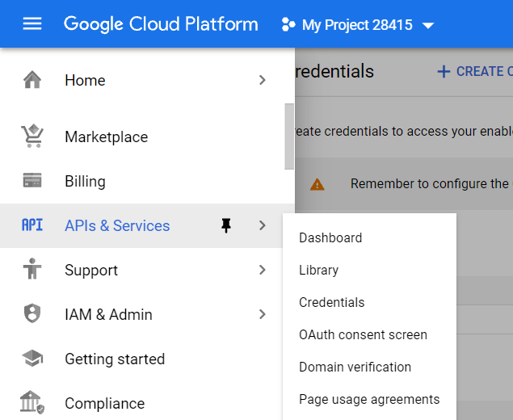
Task: Click the Support person icon
Action: point(32,269)
